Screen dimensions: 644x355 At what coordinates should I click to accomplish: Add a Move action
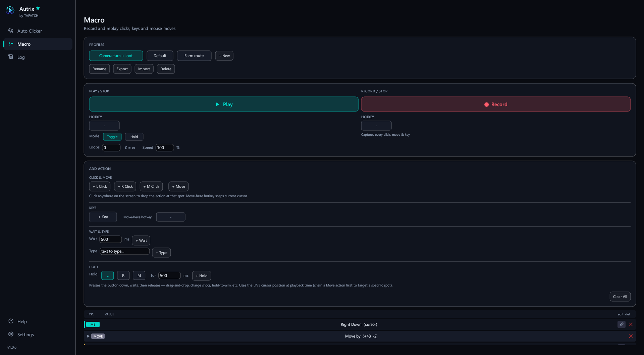tap(178, 186)
